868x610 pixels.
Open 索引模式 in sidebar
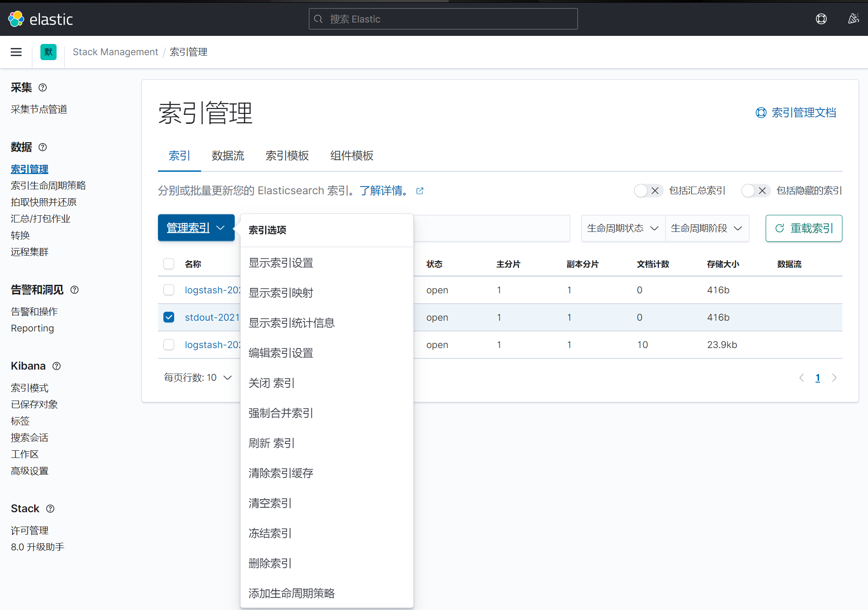[30, 388]
